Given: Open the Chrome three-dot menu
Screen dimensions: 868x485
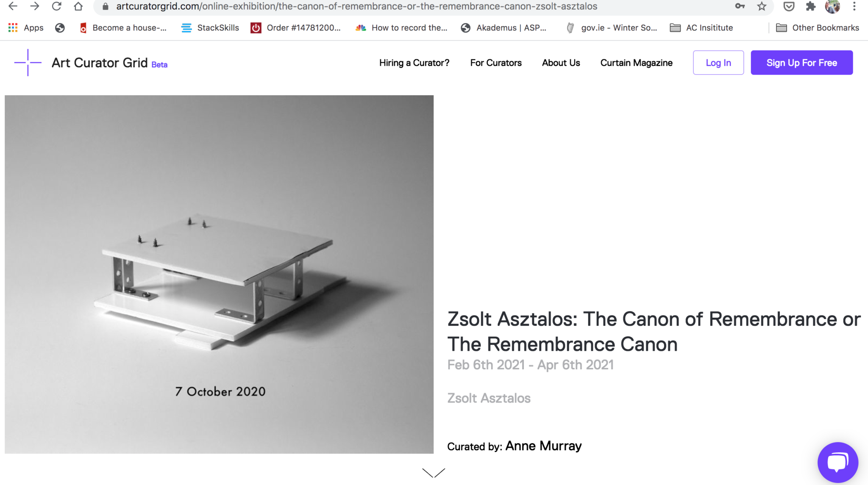Looking at the screenshot, I should tap(854, 6).
